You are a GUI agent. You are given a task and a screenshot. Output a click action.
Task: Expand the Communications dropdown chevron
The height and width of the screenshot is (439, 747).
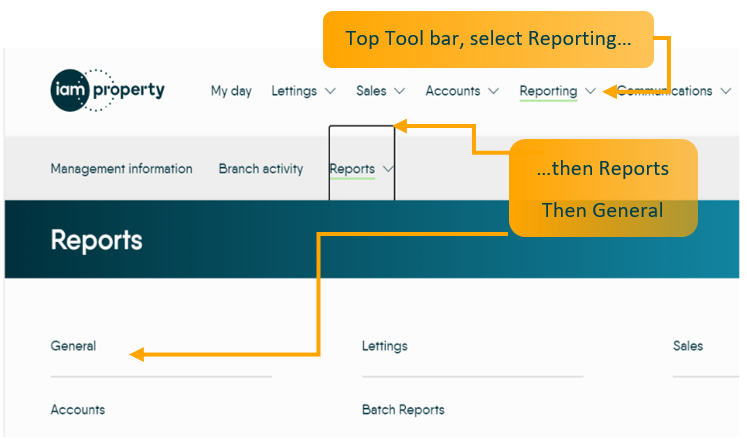pyautogui.click(x=723, y=91)
